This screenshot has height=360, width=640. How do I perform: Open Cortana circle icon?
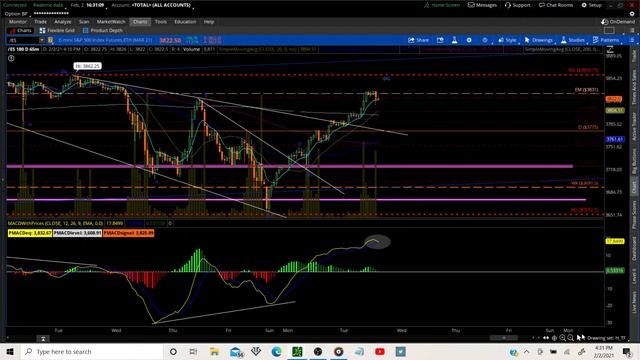[173, 351]
